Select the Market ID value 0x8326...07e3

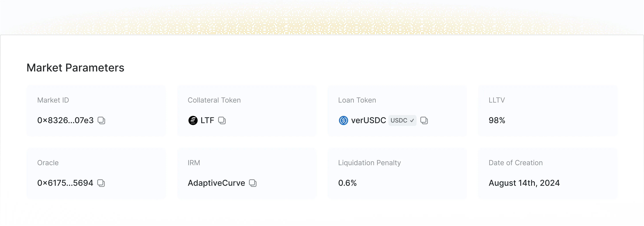tap(65, 120)
